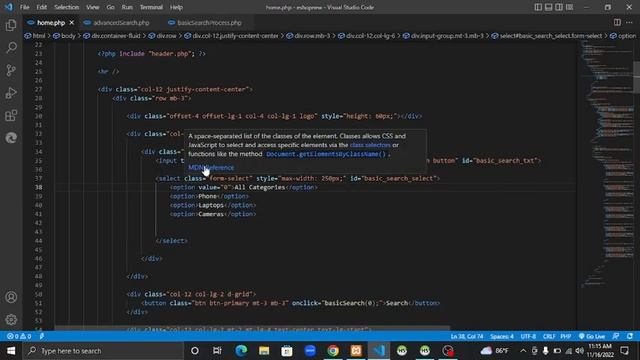Start the Go Live server

click(591, 336)
